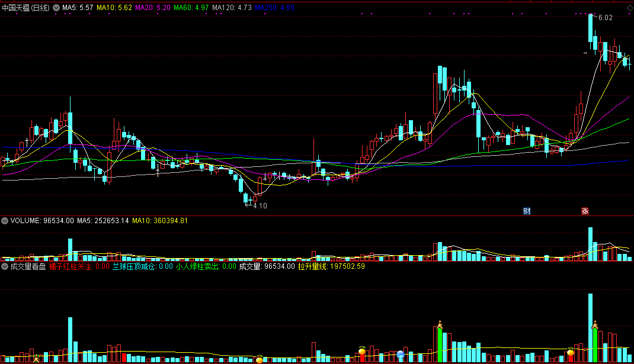Open the 涨 marker on the chart
Screen dimensions: 634x364
[585, 211]
